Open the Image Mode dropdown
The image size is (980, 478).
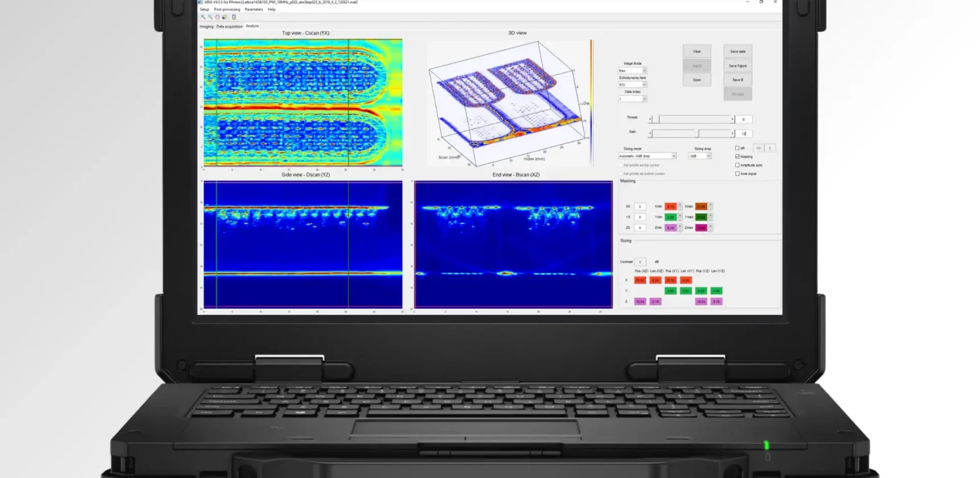(x=644, y=71)
